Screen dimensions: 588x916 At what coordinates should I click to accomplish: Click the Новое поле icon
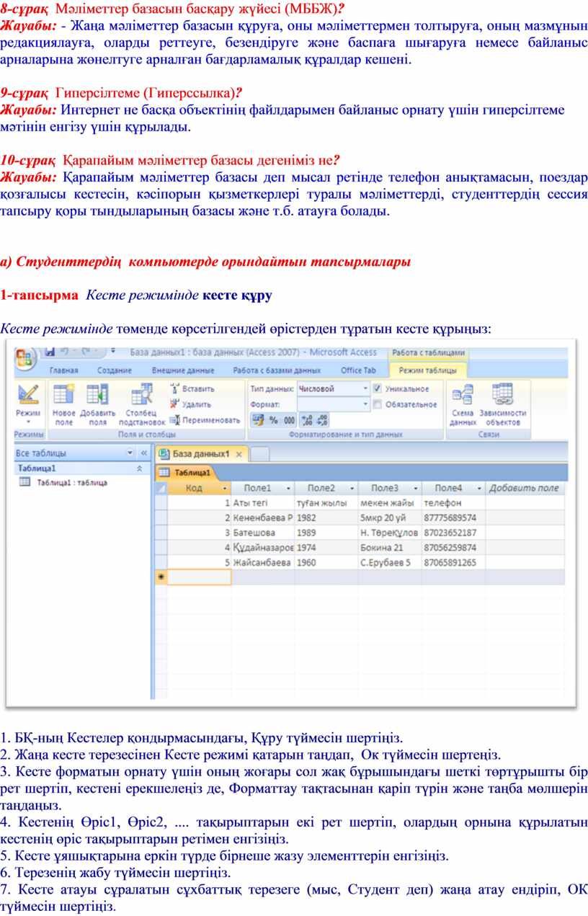[x=64, y=402]
